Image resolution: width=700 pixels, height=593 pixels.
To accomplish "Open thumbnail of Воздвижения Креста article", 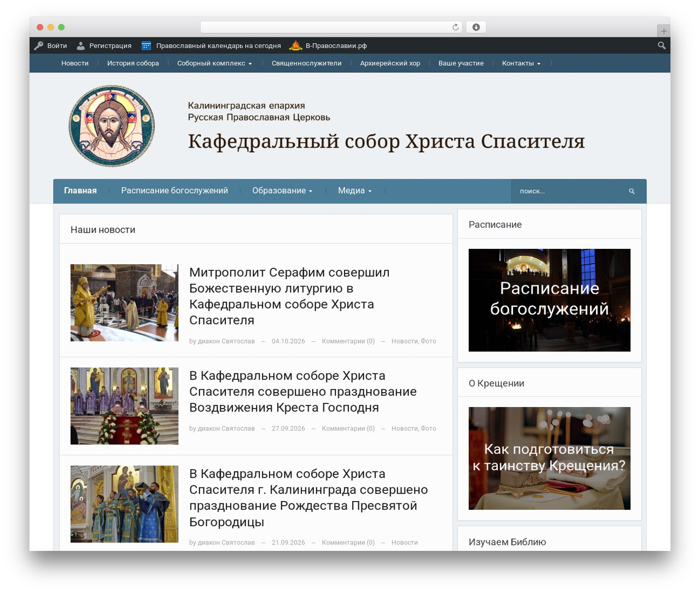I will (x=124, y=406).
